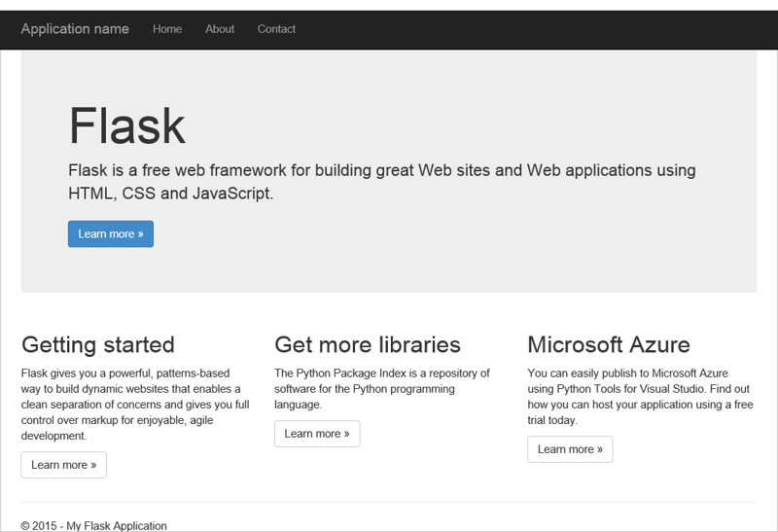Click Learn more under Getting started

63,465
